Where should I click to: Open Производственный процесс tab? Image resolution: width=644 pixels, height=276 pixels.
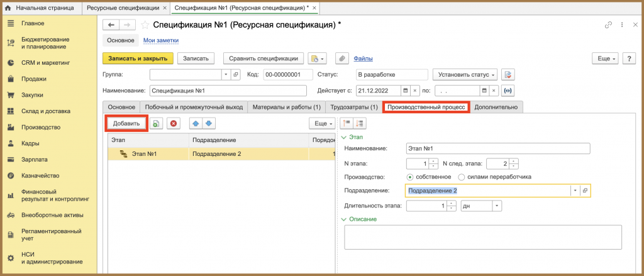click(426, 108)
